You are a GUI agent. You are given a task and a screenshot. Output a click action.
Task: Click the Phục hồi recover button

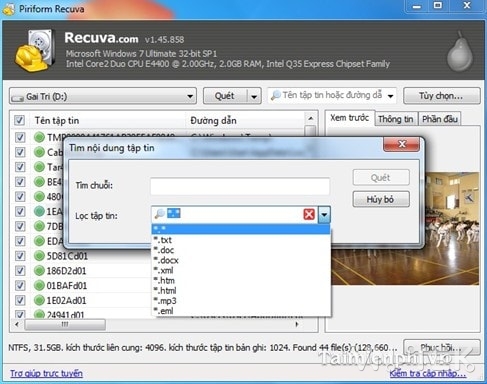441,348
